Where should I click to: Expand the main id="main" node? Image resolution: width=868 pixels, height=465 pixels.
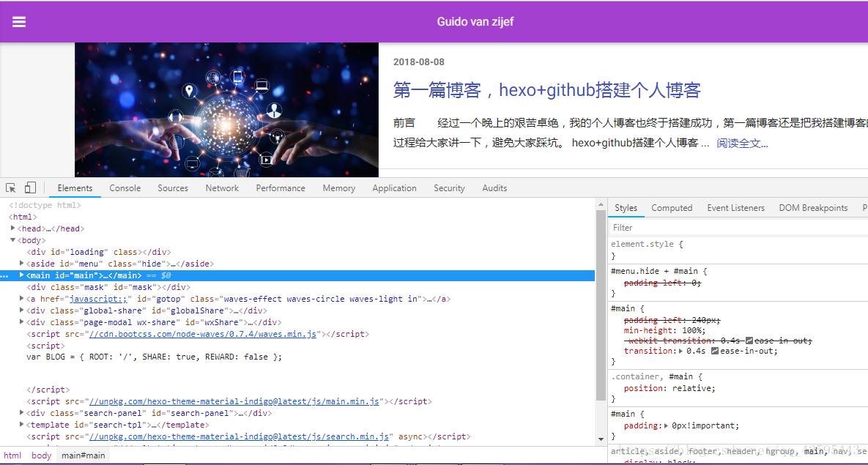(x=21, y=275)
